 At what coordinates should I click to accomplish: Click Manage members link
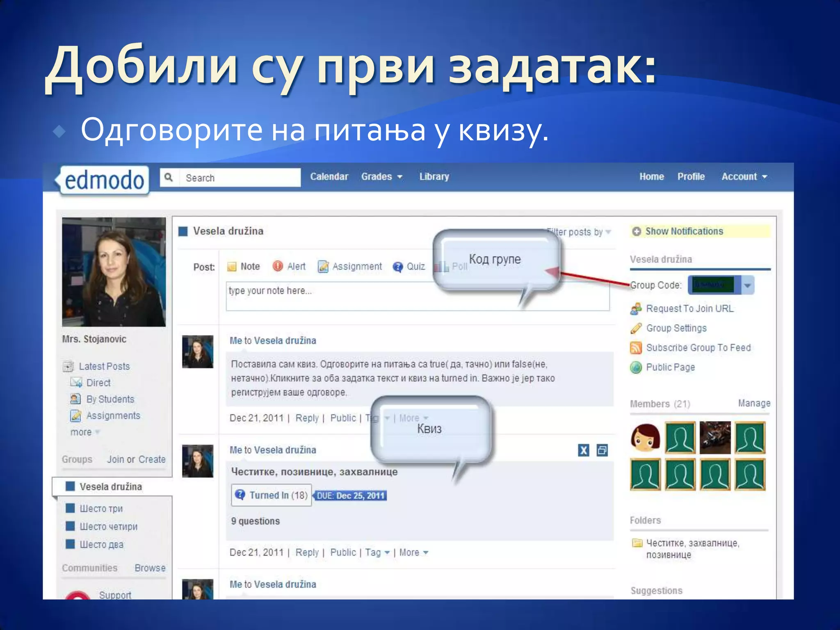pyautogui.click(x=754, y=403)
